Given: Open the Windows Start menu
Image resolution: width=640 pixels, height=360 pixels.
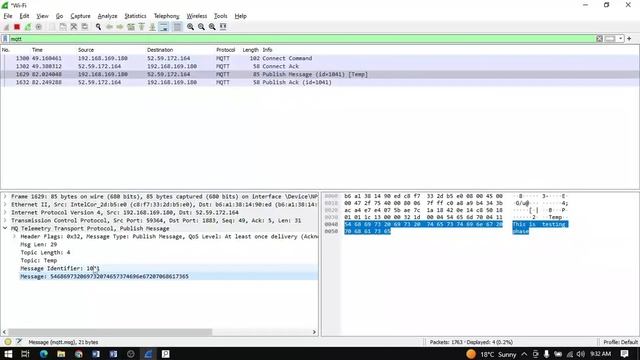Looking at the screenshot, I should pyautogui.click(x=8, y=354).
